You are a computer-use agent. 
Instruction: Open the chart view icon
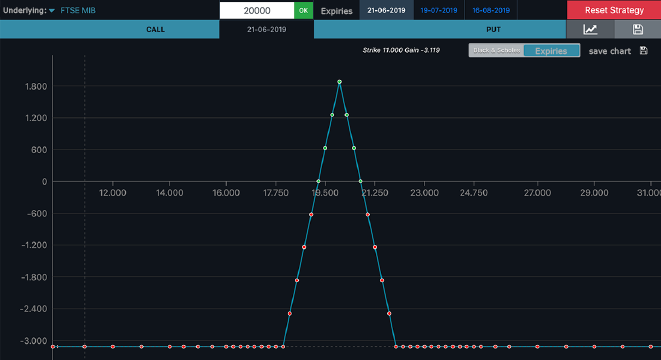pos(590,30)
